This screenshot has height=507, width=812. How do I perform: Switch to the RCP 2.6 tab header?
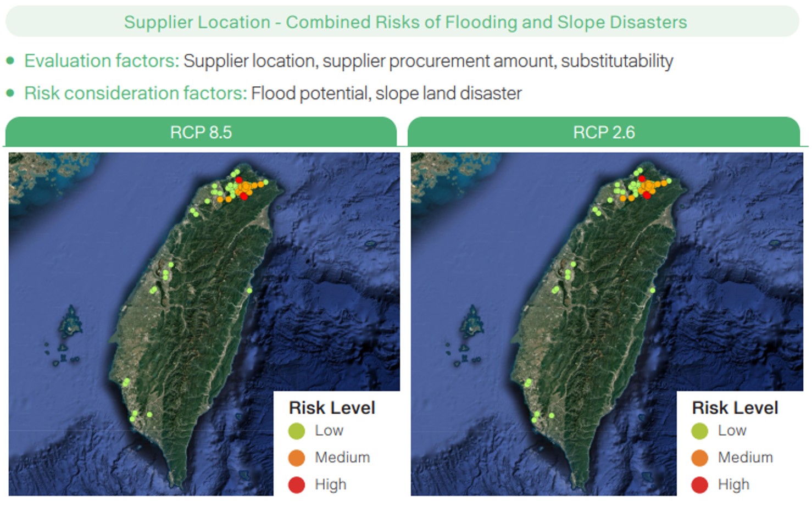pyautogui.click(x=604, y=132)
